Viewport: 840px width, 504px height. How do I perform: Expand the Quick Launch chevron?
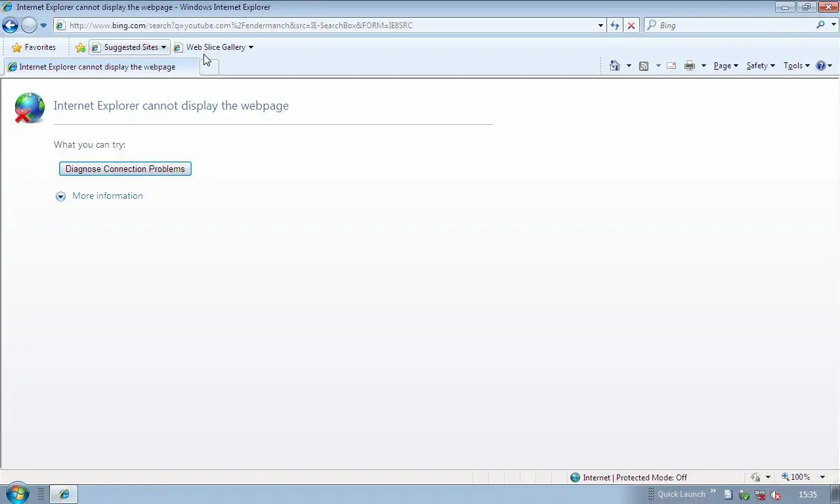[x=713, y=491]
